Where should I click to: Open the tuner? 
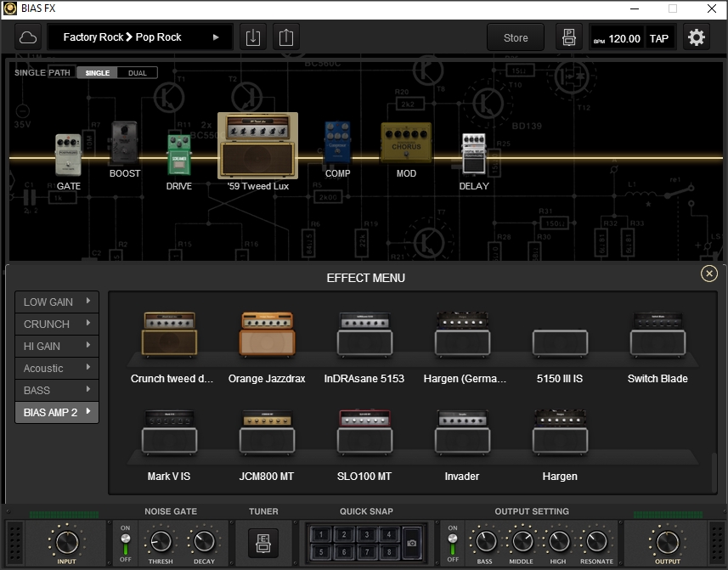(x=264, y=543)
